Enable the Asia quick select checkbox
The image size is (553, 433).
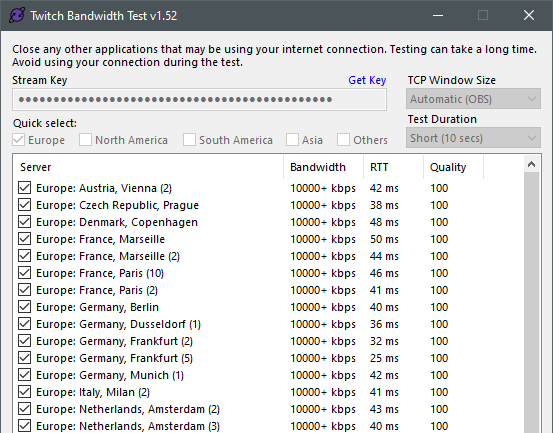292,140
